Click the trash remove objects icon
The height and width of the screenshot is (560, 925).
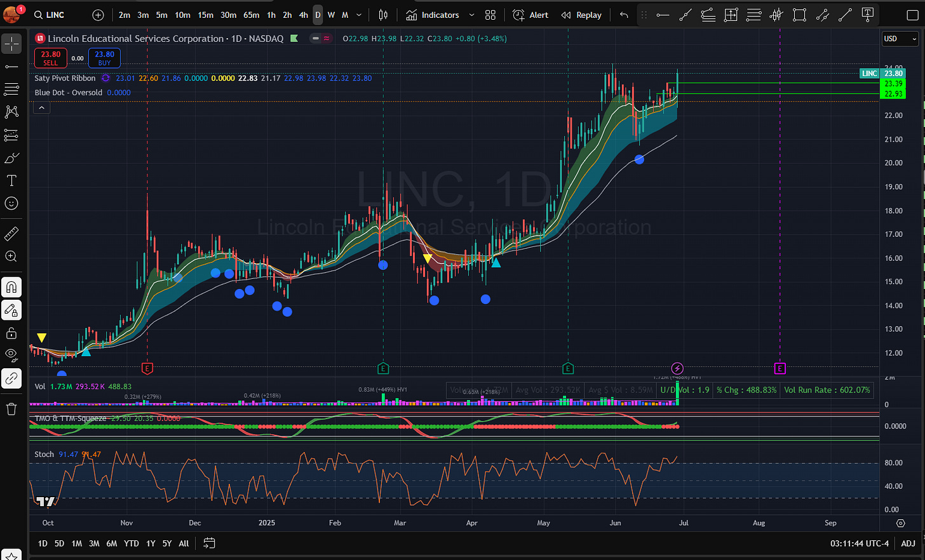click(x=11, y=409)
